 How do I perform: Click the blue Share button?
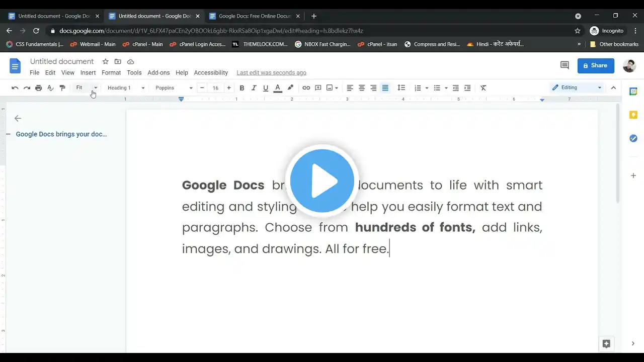click(596, 65)
